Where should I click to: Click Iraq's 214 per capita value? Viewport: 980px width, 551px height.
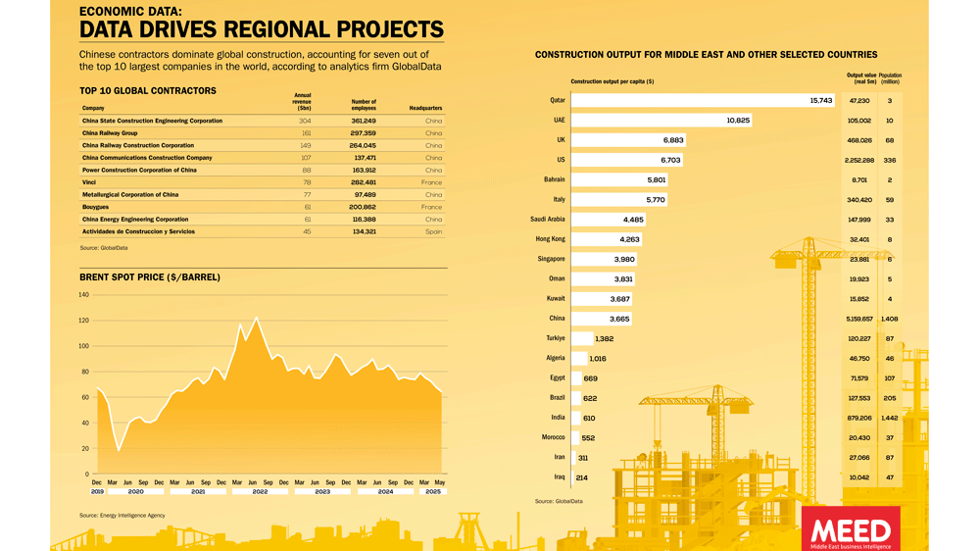click(582, 477)
